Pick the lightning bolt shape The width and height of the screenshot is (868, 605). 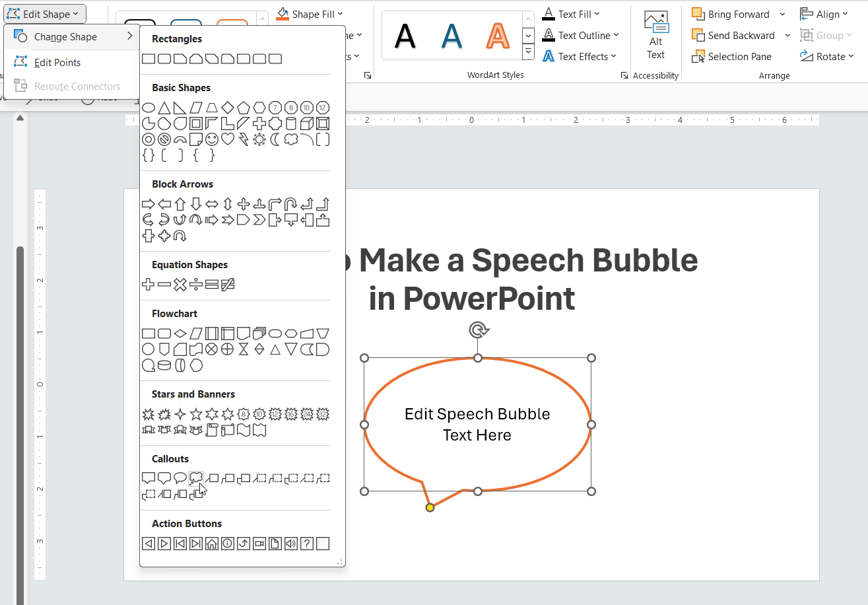(x=244, y=139)
